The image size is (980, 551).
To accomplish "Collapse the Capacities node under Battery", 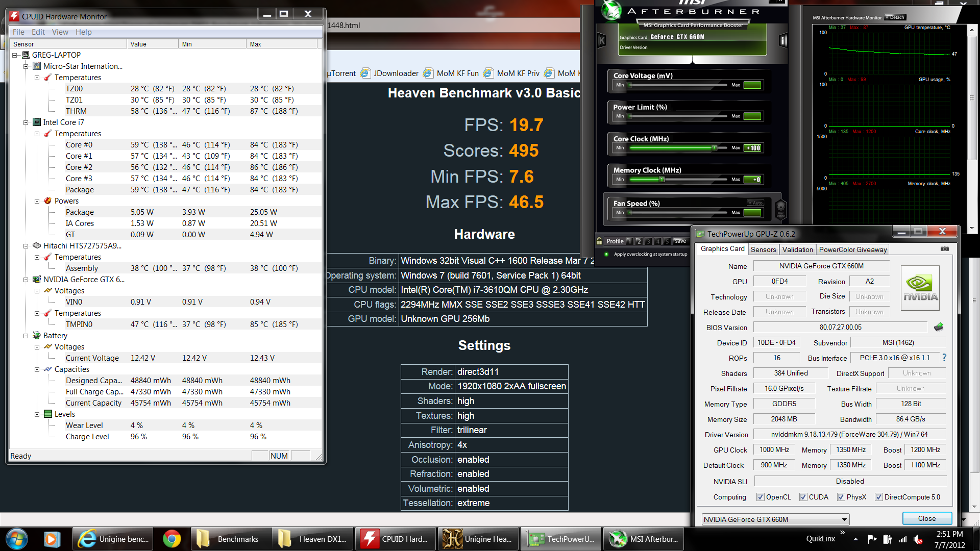I will (x=37, y=369).
